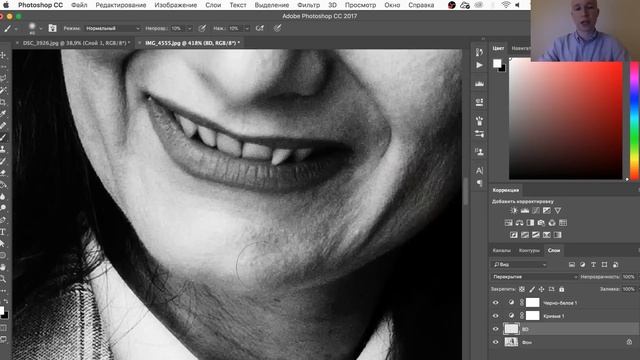Open the layer filter Вид dropdown
640x360 pixels.
520,264
